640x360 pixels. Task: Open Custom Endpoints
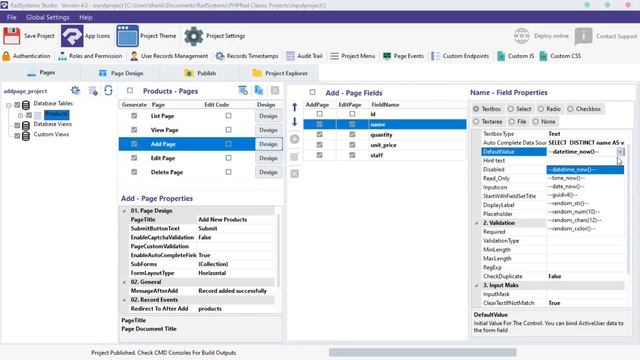tap(460, 56)
